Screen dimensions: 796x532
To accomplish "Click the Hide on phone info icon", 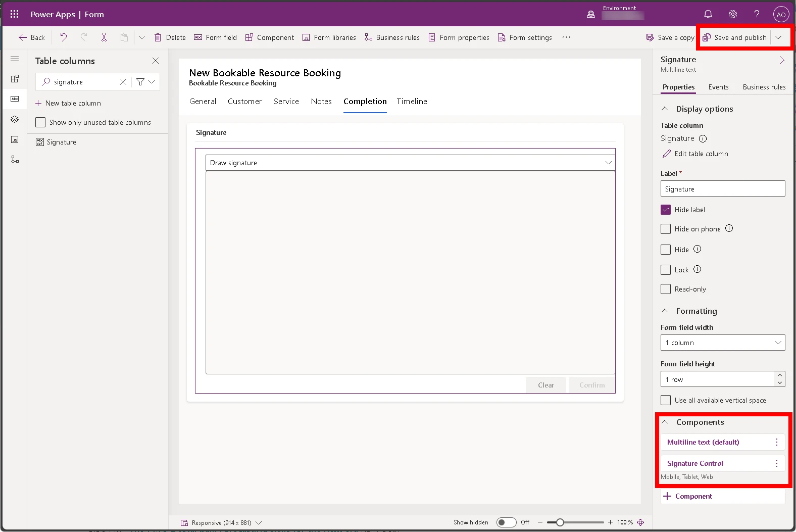I will (729, 228).
